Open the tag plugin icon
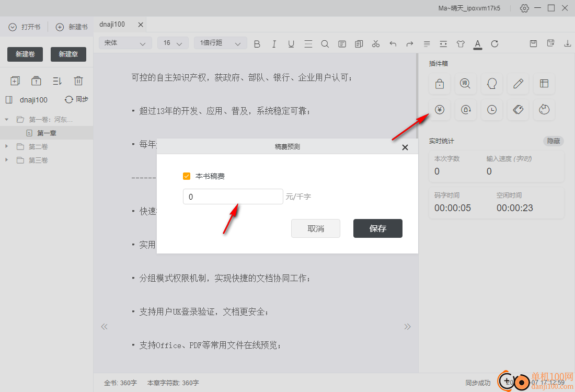The height and width of the screenshot is (392, 575). (x=518, y=109)
